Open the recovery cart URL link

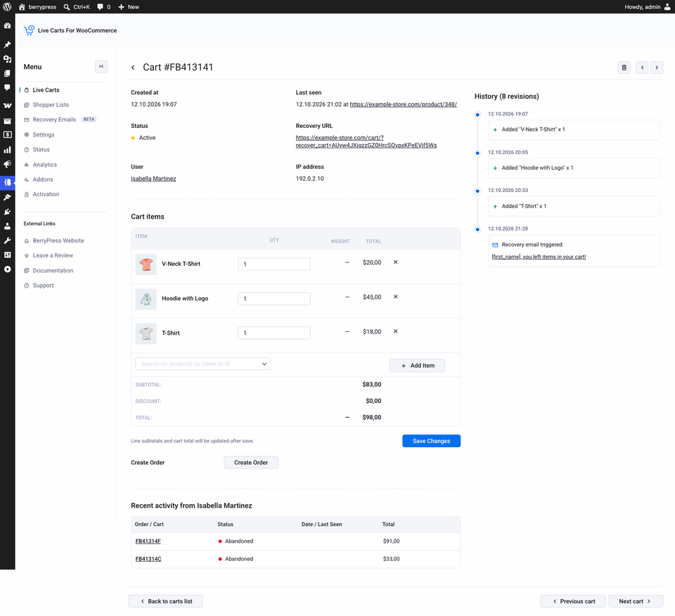click(366, 141)
